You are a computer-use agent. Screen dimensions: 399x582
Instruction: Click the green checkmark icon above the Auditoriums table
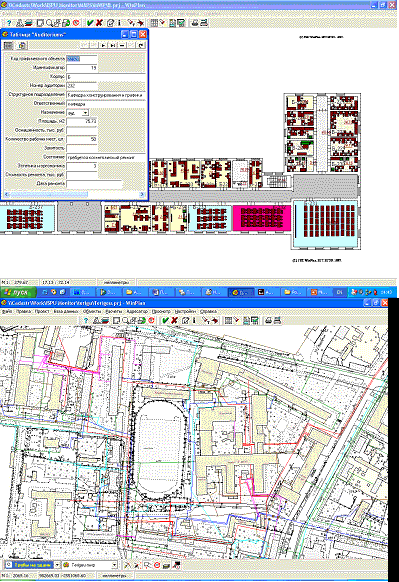point(90,23)
